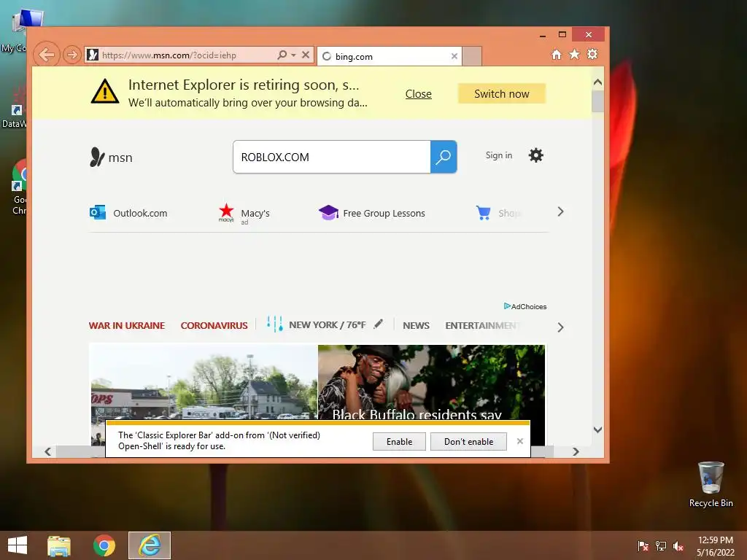Viewport: 747px width, 560px height.
Task: Open the NEWS section
Action: click(416, 326)
